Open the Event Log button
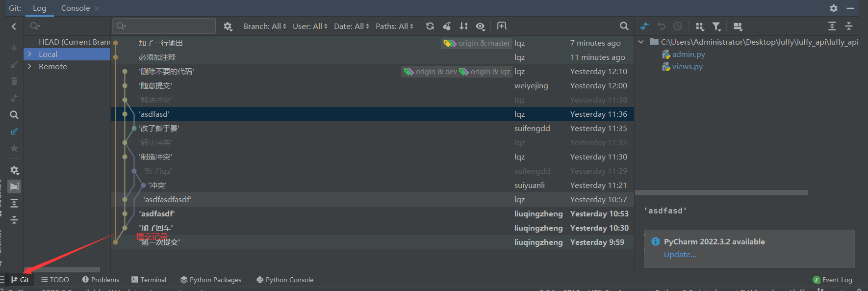This screenshot has width=868, height=291. (833, 280)
